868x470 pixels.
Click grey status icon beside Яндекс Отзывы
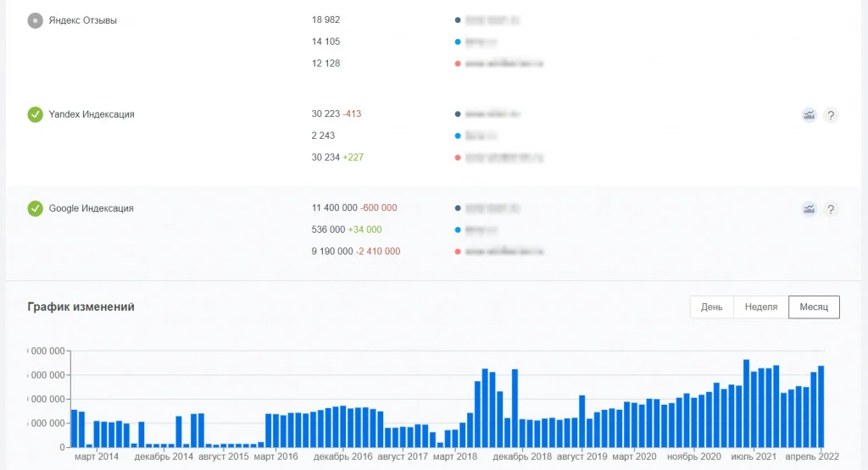(x=35, y=20)
